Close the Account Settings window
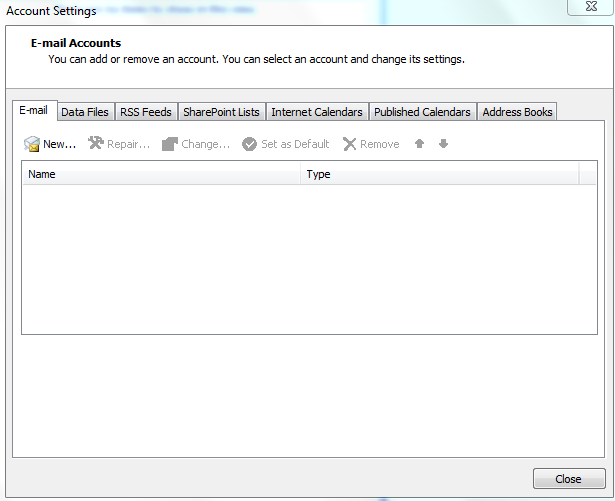 click(x=568, y=479)
